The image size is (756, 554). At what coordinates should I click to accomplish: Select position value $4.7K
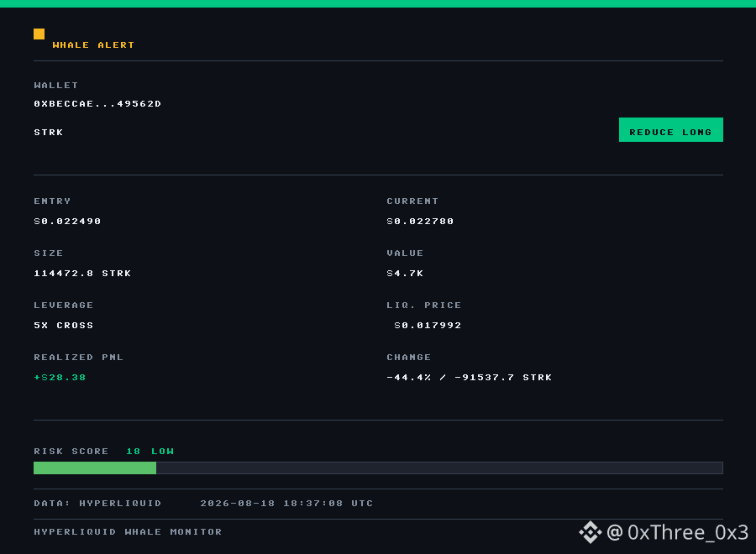click(x=405, y=273)
